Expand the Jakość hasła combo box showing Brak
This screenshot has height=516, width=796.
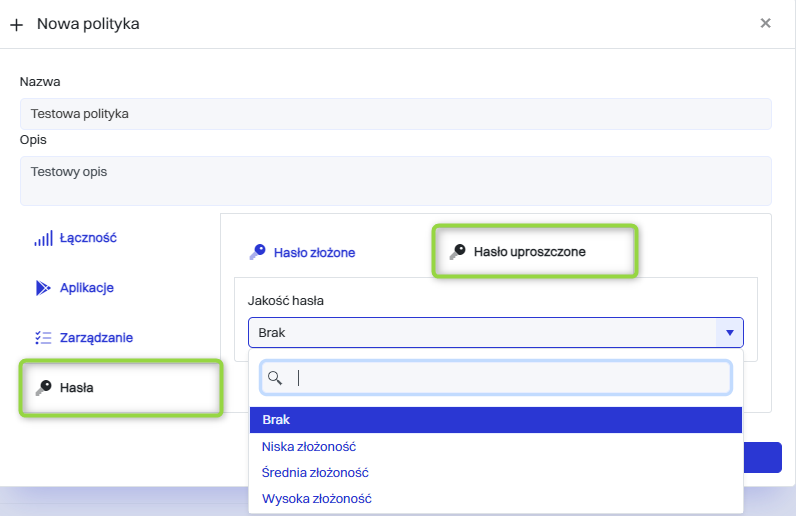coord(480,333)
